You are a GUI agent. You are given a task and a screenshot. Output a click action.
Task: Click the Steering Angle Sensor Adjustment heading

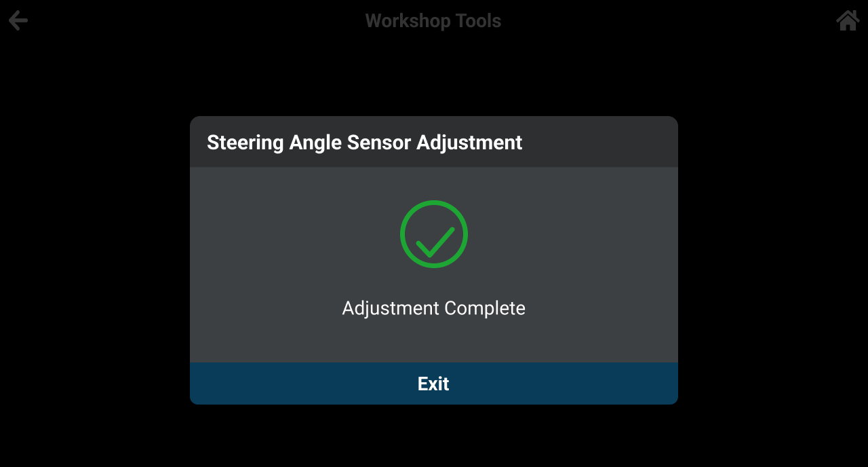(365, 143)
